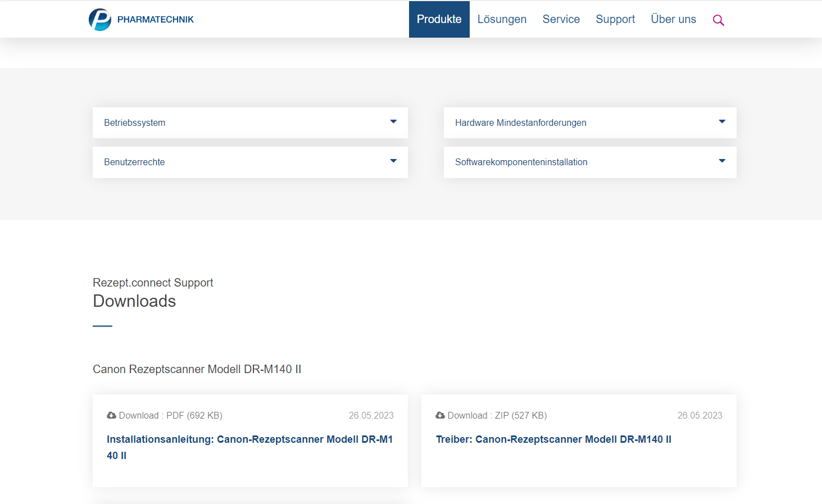
Task: Click cloud download icon for the PDF file
Action: tap(111, 415)
